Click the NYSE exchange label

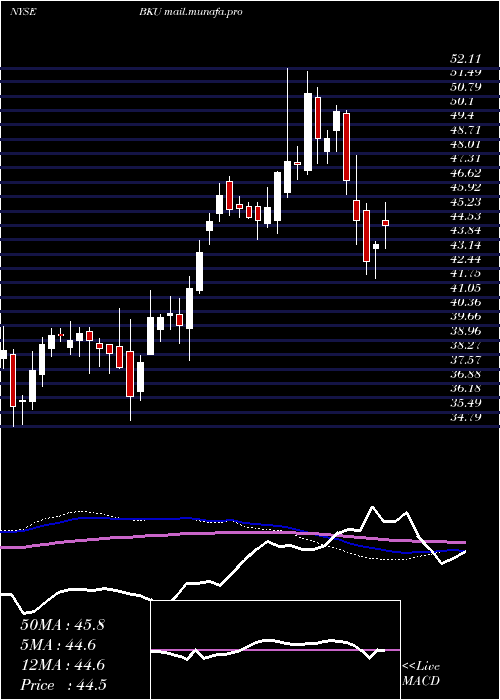(24, 12)
